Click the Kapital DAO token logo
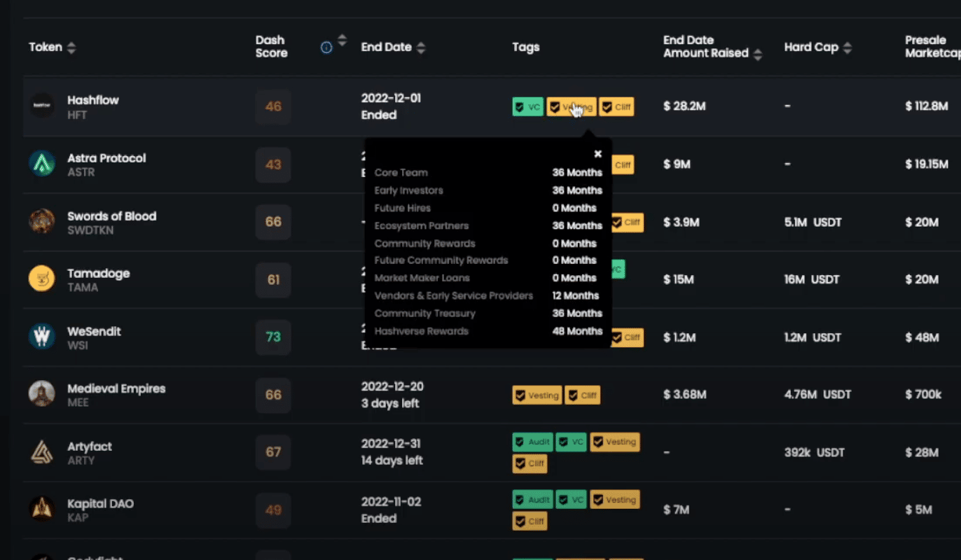 point(42,509)
